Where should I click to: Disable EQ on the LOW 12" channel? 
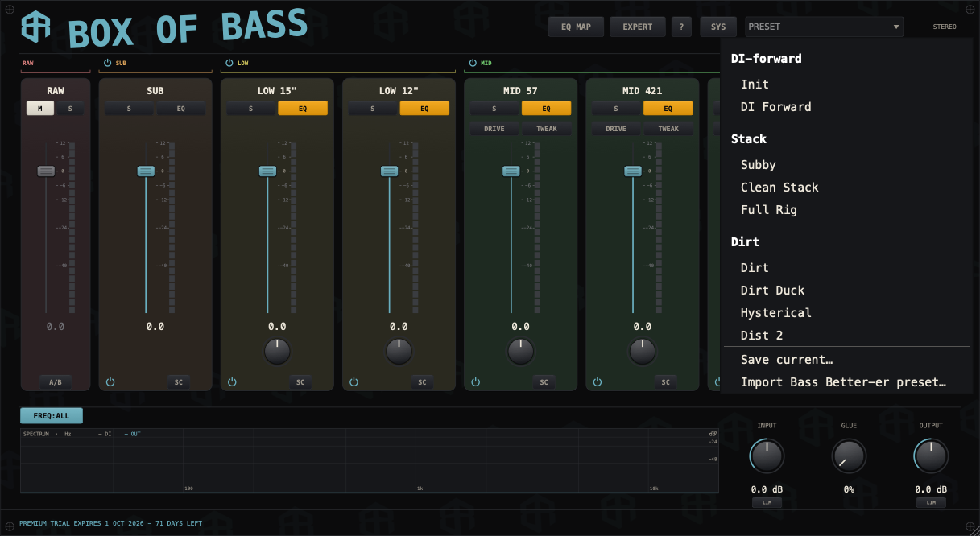click(x=424, y=109)
